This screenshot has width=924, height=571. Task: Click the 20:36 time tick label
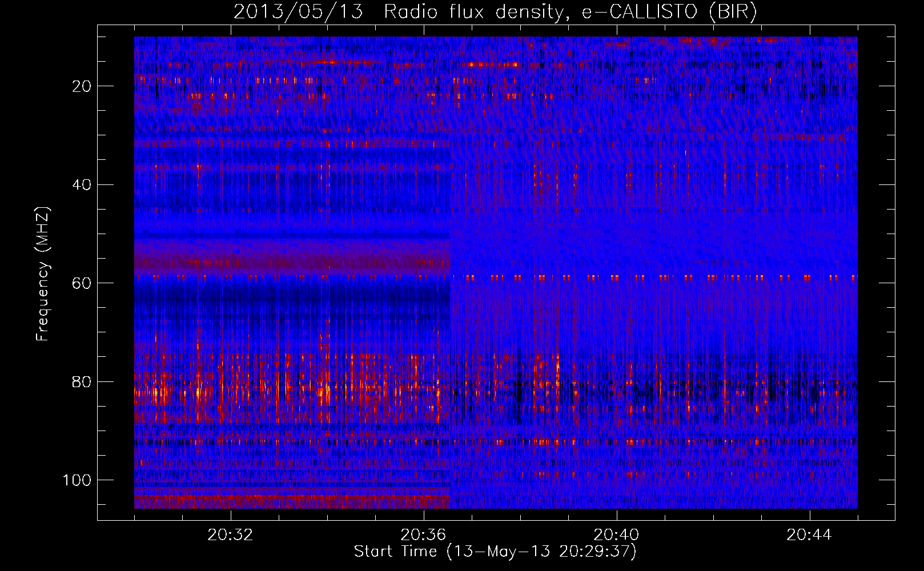[423, 535]
